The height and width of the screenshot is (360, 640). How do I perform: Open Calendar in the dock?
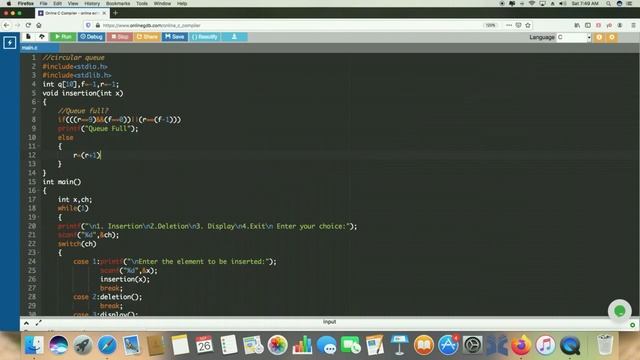point(204,346)
